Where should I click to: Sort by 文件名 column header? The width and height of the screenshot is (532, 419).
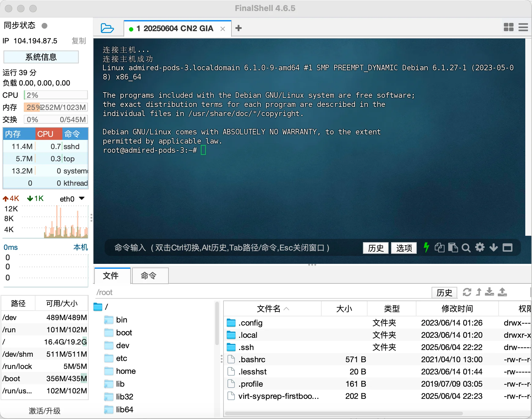272,308
